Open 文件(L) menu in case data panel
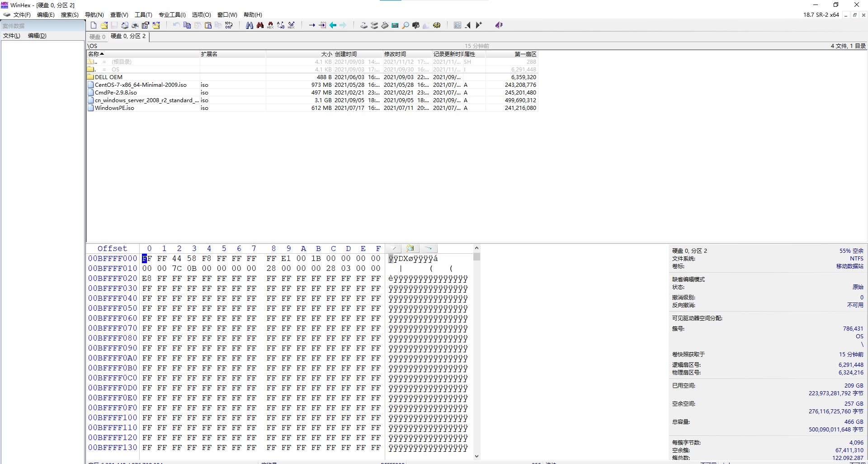This screenshot has width=868, height=464. coord(12,36)
